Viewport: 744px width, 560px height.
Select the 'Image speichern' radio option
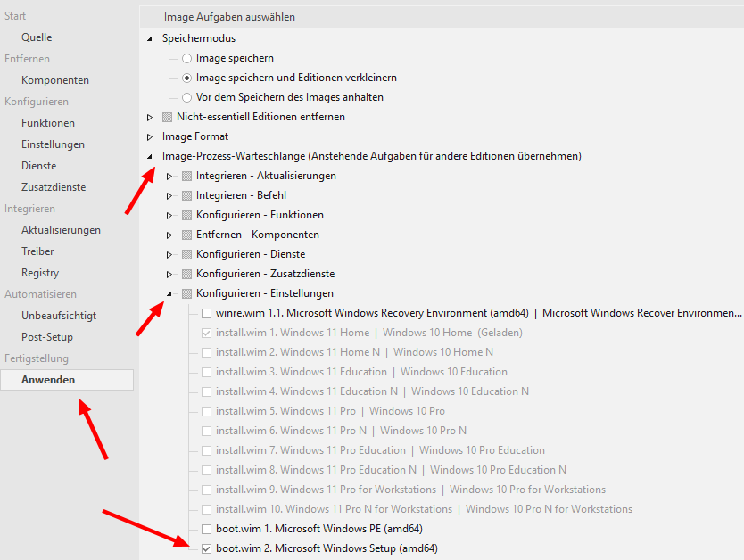point(187,58)
